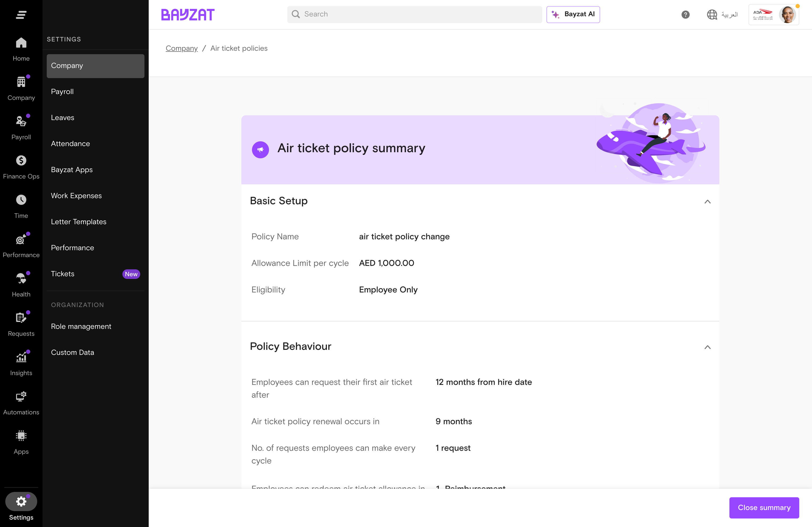Click the 'Air ticket policy renewal occurs in' label
The image size is (812, 527).
(x=315, y=421)
